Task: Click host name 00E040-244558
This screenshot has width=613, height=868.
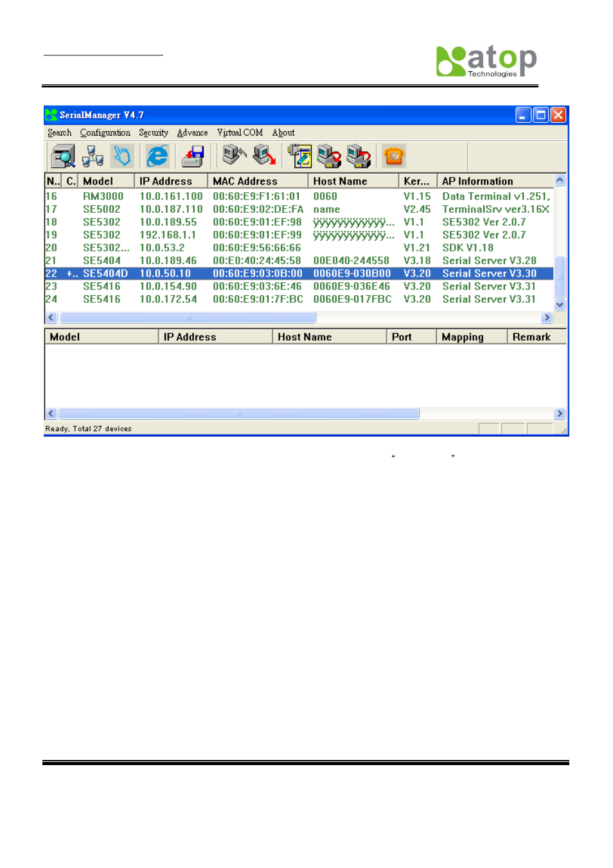Action: tap(351, 260)
